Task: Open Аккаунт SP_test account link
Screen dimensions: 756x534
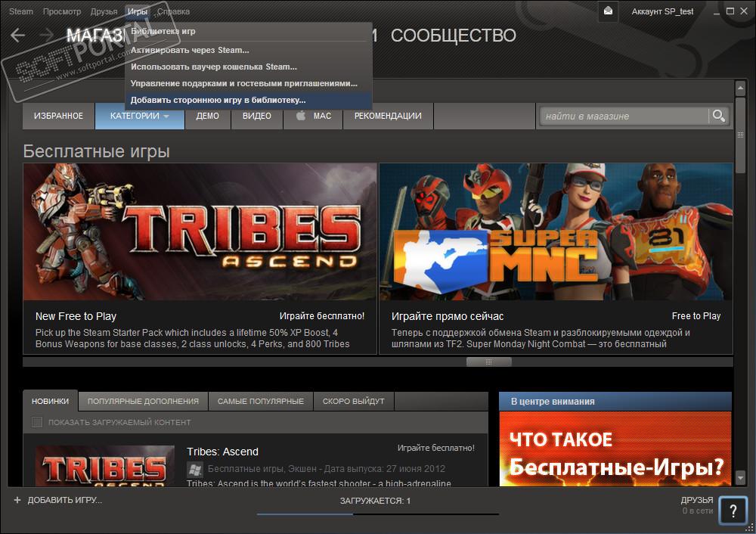Action: coord(662,11)
